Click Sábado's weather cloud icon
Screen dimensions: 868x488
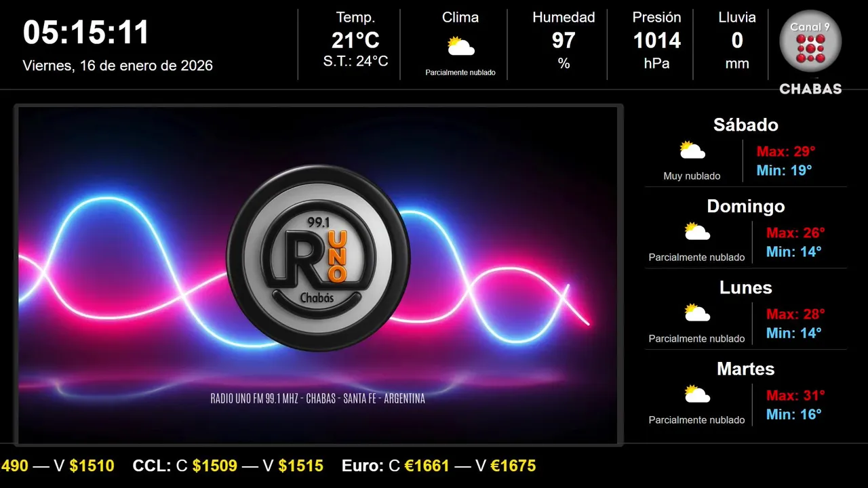coord(692,150)
